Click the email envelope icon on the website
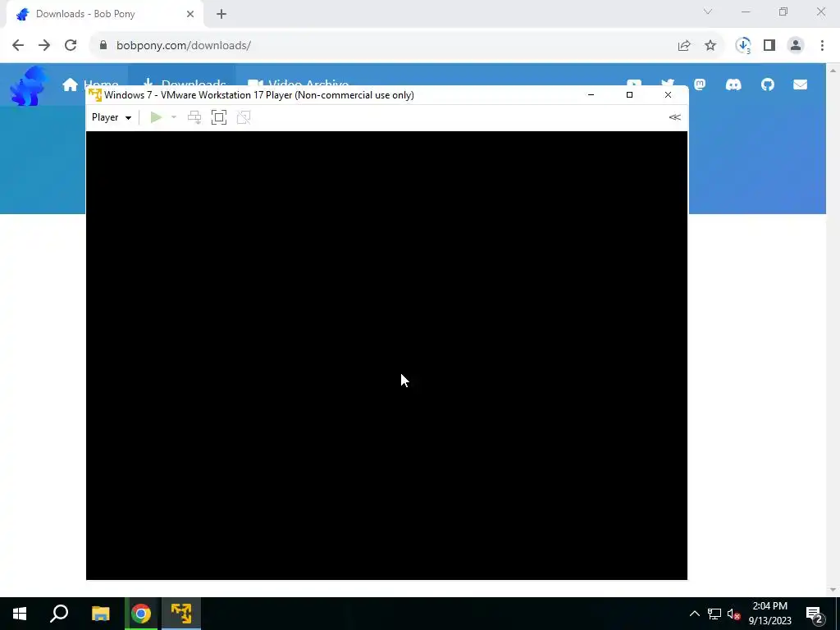 (x=801, y=84)
